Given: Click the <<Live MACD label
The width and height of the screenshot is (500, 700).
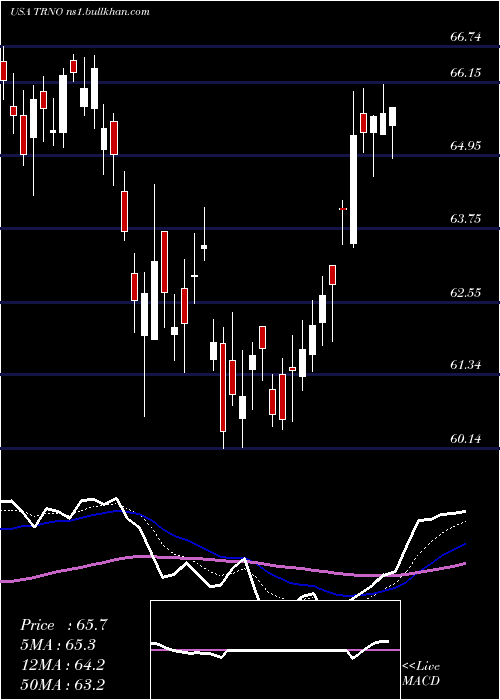Looking at the screenshot, I should (x=421, y=674).
